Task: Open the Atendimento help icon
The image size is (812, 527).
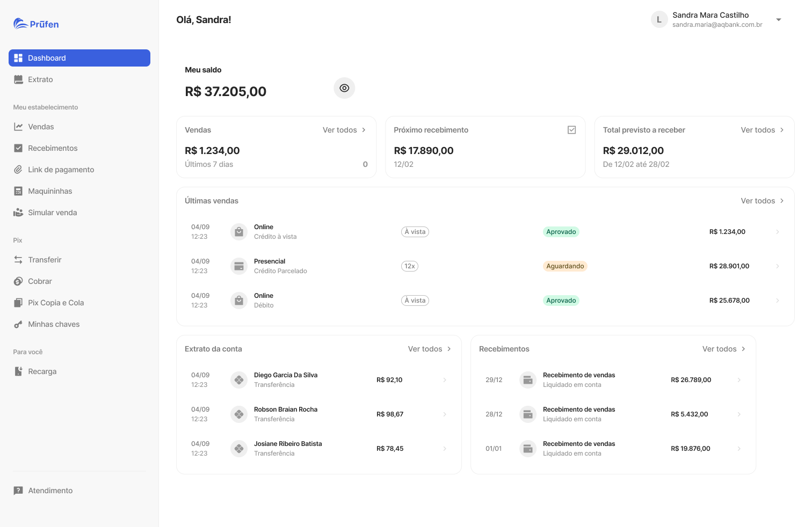Action: point(18,491)
